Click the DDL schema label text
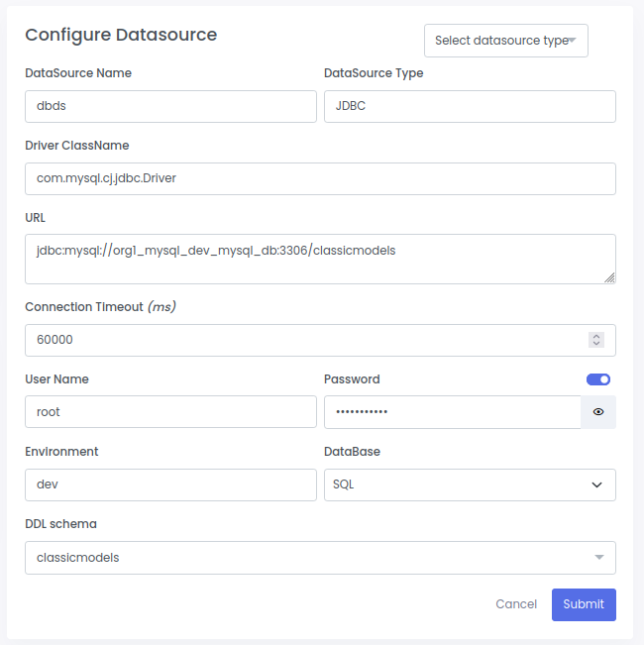 pyautogui.click(x=60, y=524)
